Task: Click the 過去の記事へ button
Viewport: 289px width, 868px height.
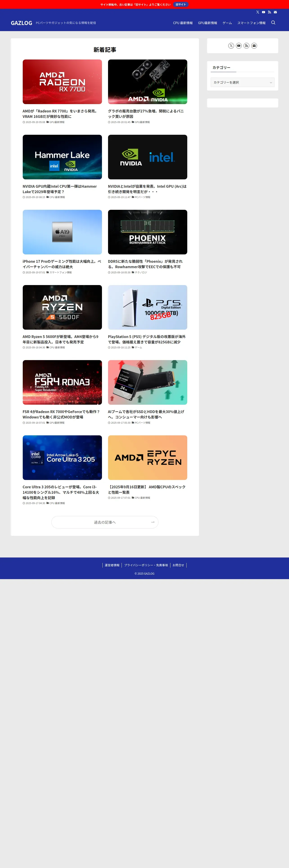Action: coord(105,522)
